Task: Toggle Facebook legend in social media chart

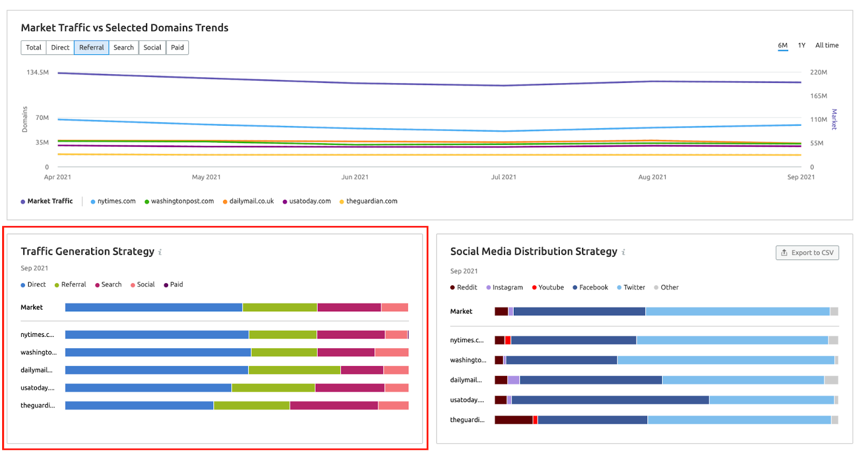Action: click(590, 288)
